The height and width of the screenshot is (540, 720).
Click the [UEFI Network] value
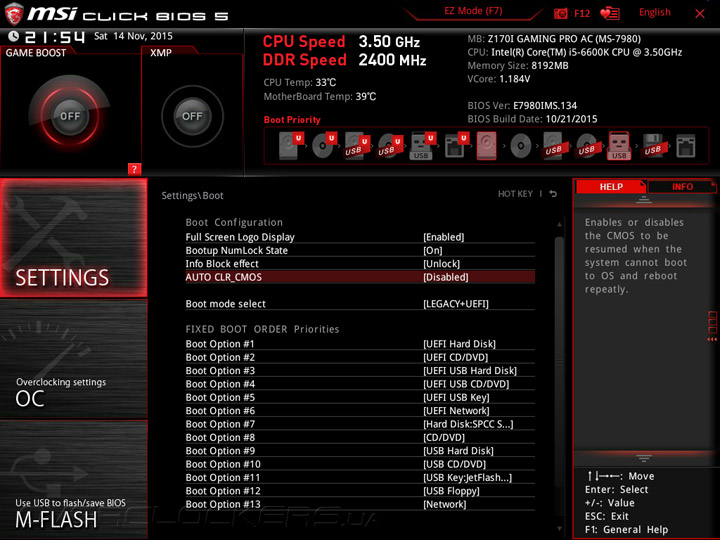456,411
